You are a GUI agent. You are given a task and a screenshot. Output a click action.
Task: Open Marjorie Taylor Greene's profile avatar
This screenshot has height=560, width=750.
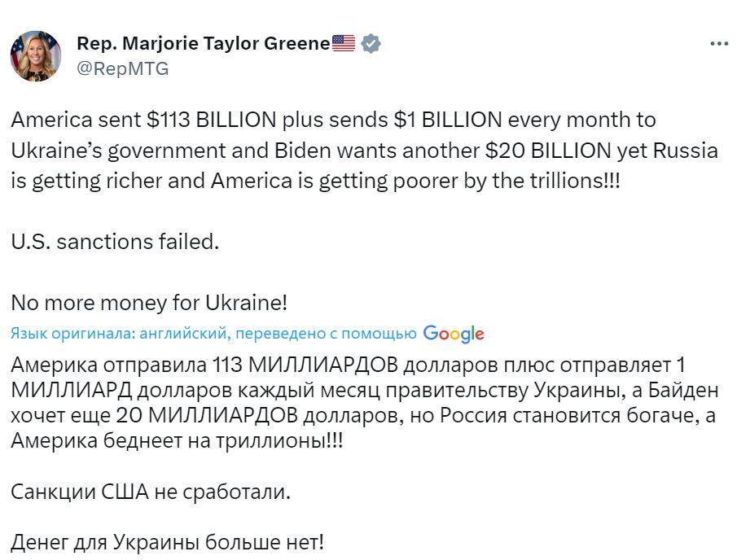[x=36, y=56]
